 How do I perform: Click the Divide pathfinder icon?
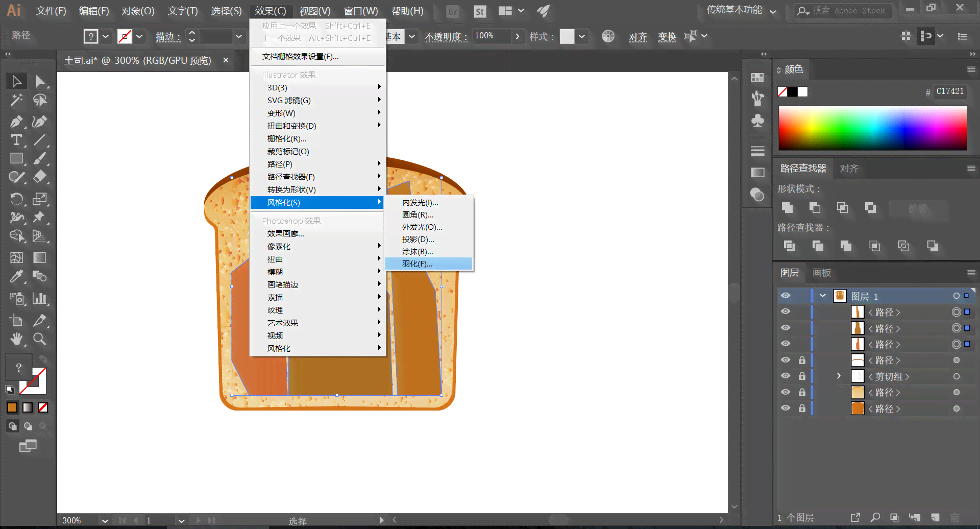(789, 246)
